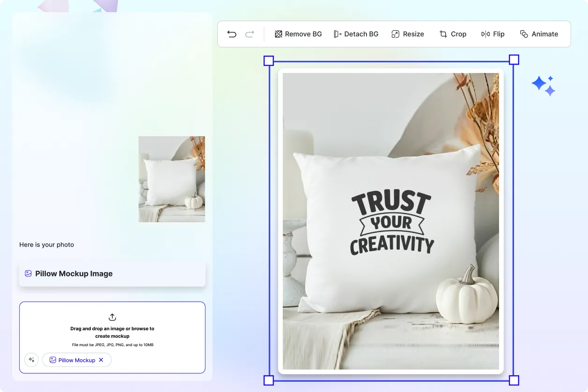Click the upload arrow icon in drop zone

(112, 317)
